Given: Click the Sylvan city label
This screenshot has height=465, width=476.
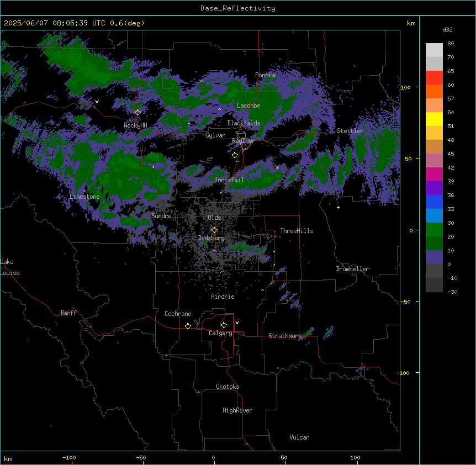Looking at the screenshot, I should (x=215, y=135).
